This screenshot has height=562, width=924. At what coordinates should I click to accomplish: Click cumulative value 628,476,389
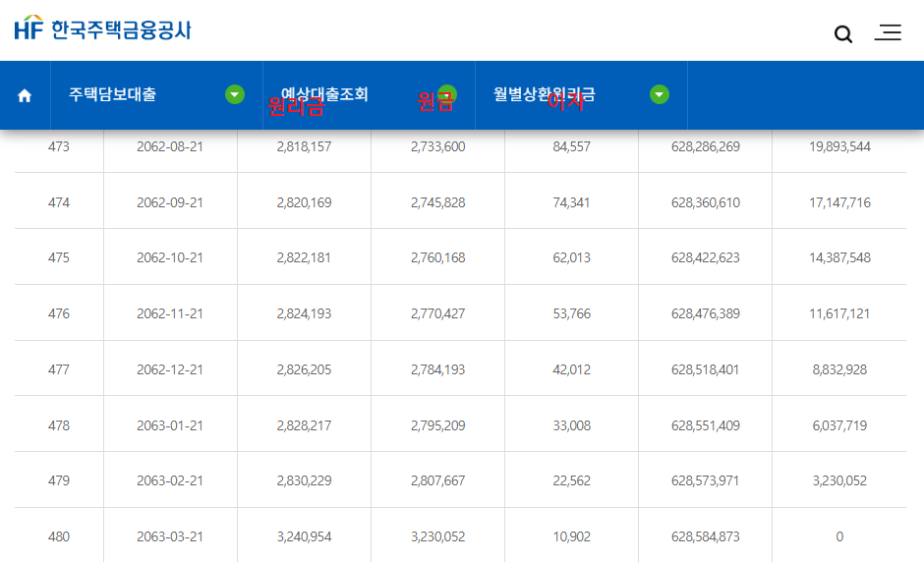pyautogui.click(x=706, y=313)
